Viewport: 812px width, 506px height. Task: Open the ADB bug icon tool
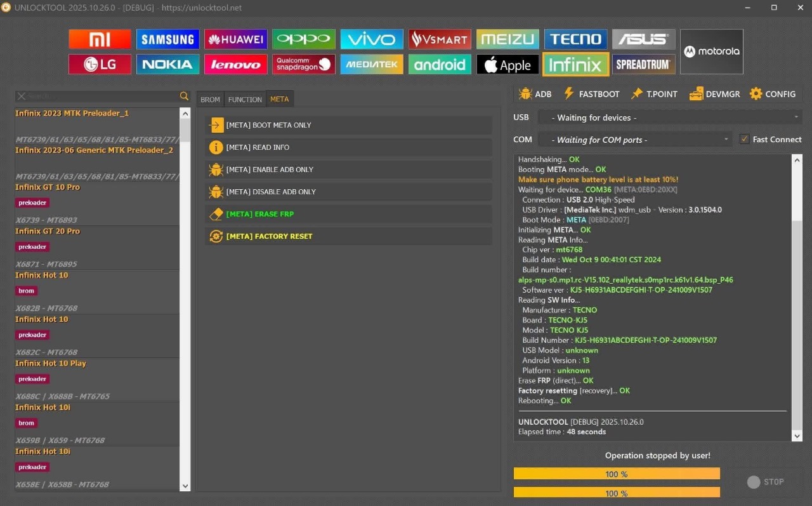tap(535, 94)
